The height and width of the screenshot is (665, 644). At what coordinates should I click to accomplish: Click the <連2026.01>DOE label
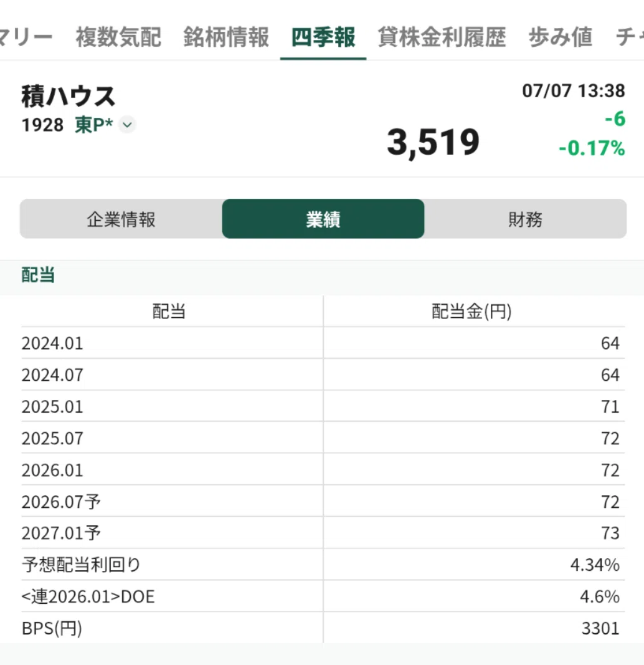[x=88, y=596]
